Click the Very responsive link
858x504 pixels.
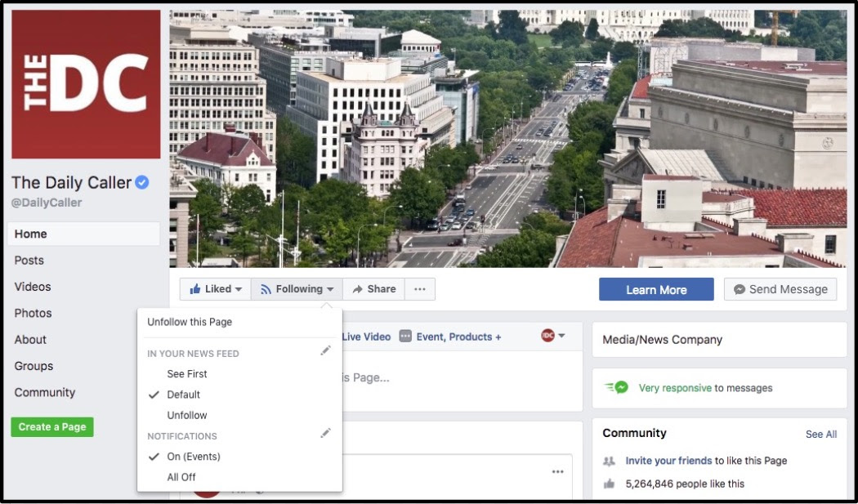pos(675,388)
